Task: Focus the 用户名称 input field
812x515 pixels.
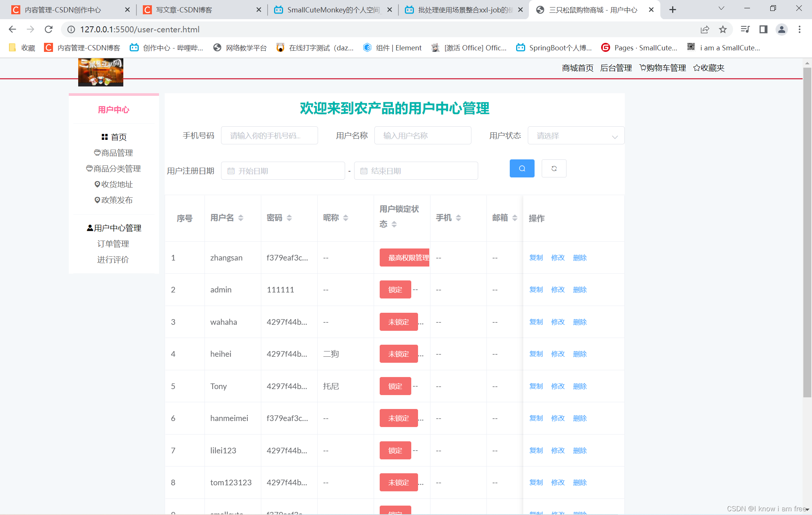Action: pos(423,135)
